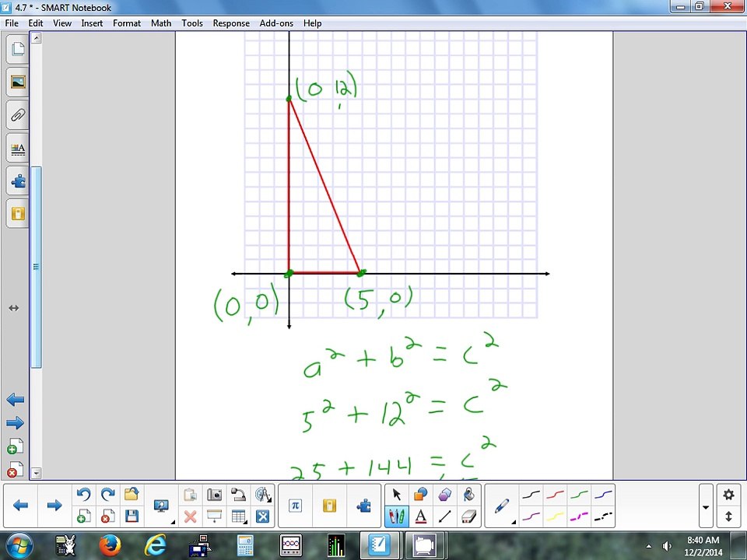The image size is (747, 560).
Task: Open the File menu
Action: pyautogui.click(x=12, y=23)
